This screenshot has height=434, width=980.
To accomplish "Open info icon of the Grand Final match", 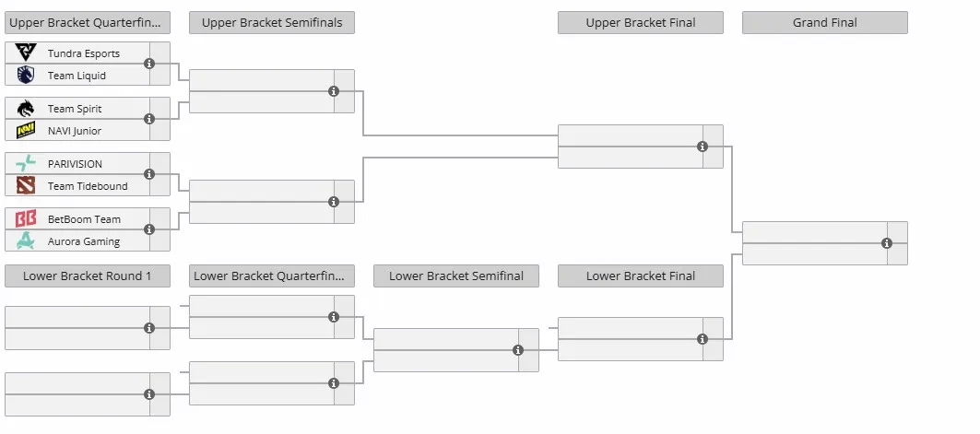I will (887, 243).
